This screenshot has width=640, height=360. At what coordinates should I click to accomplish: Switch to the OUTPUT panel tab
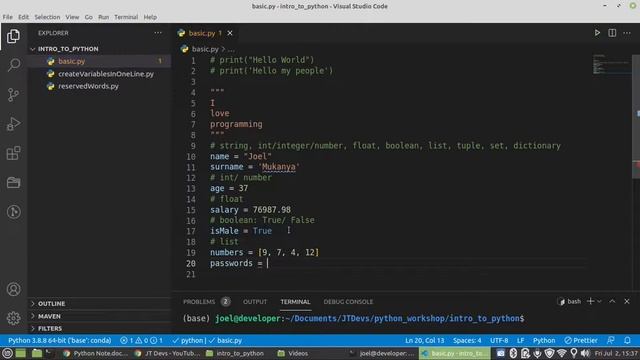tap(255, 302)
